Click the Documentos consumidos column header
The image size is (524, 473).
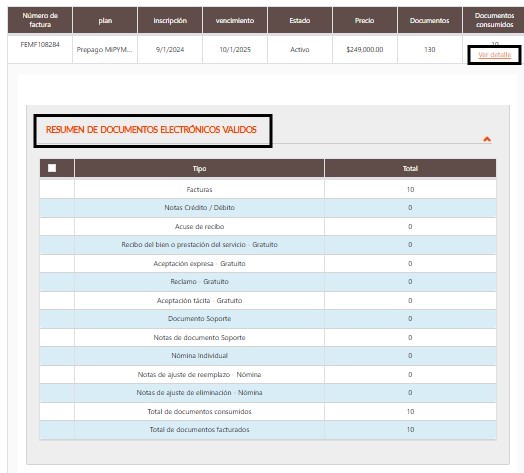pos(494,20)
